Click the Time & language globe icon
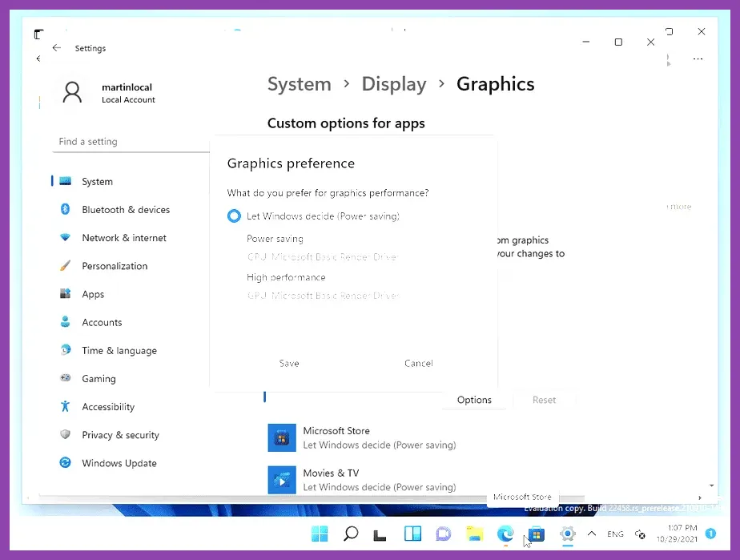Image resolution: width=740 pixels, height=560 pixels. click(x=66, y=349)
